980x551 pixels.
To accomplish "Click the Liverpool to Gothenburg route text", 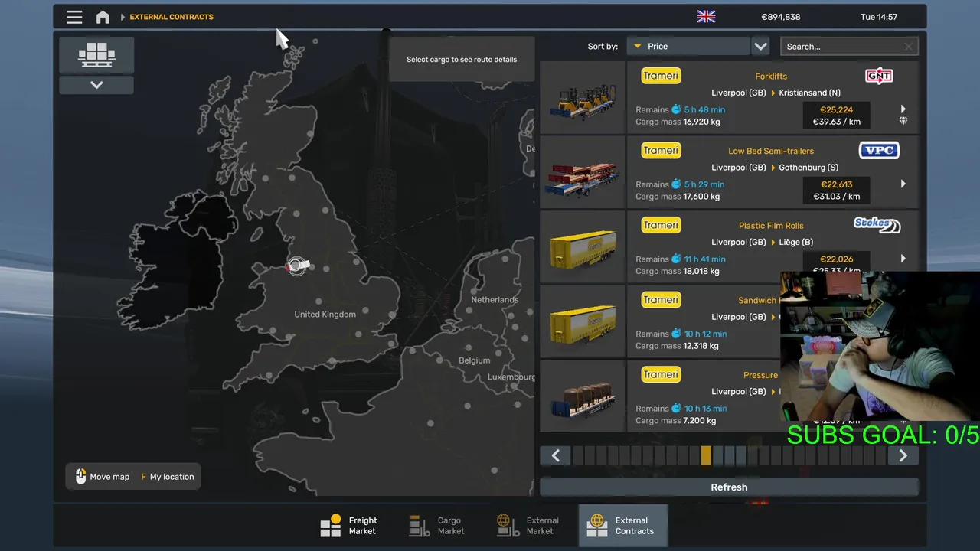I will coord(775,168).
